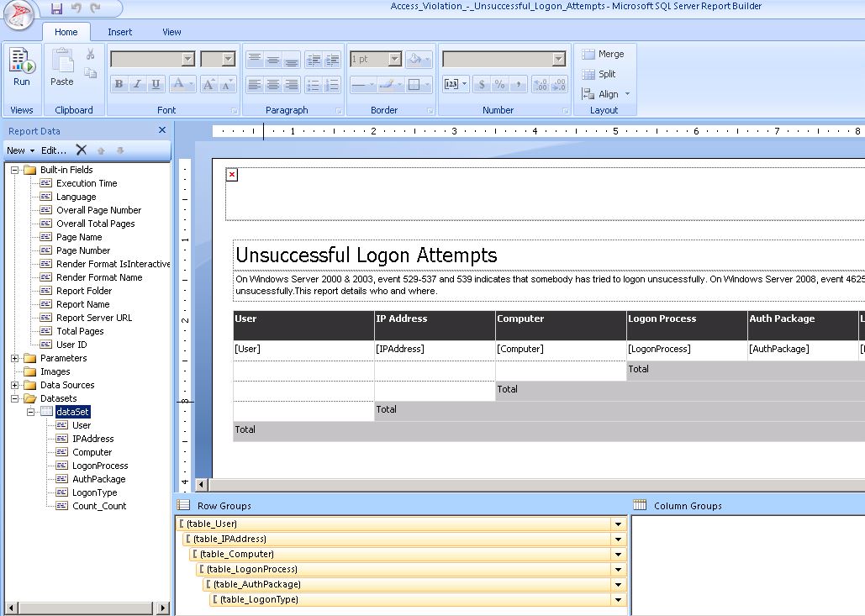Click the Merge cells icon
The image size is (865, 616).
tap(588, 54)
